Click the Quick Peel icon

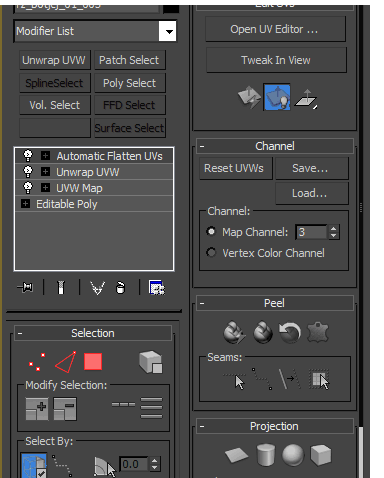coord(234,332)
